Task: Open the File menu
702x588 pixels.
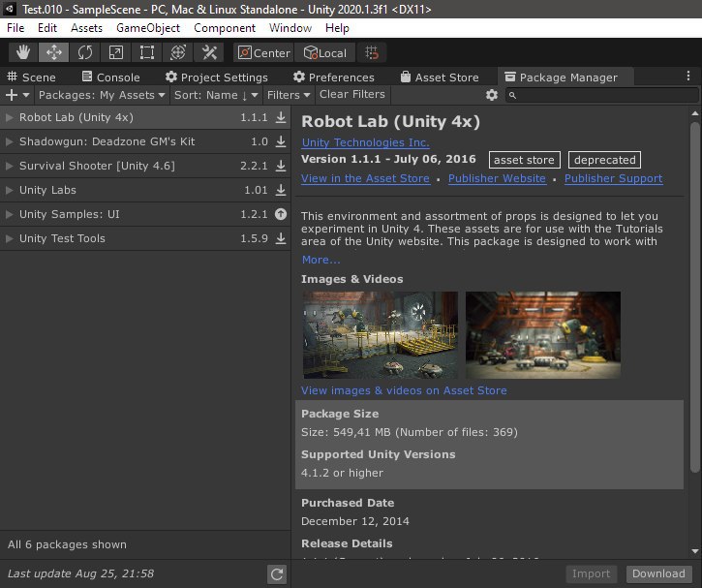Action: [x=15, y=28]
